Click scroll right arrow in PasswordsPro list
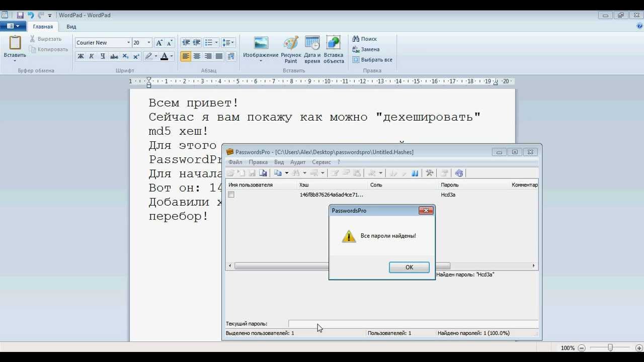 (x=534, y=266)
